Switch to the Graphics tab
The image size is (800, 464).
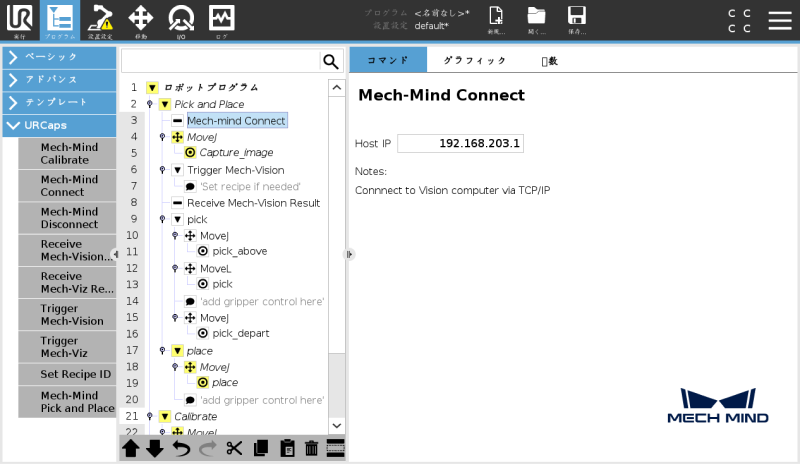pyautogui.click(x=474, y=60)
